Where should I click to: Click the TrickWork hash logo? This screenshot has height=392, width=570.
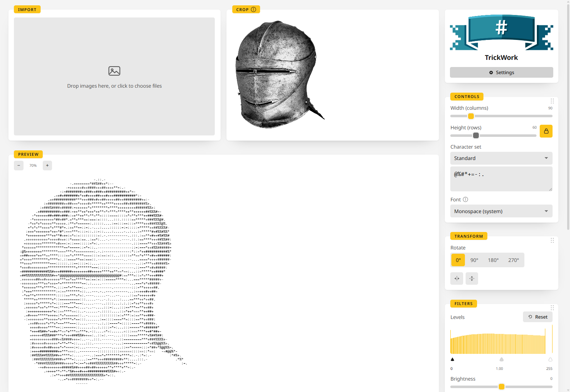[x=502, y=32]
